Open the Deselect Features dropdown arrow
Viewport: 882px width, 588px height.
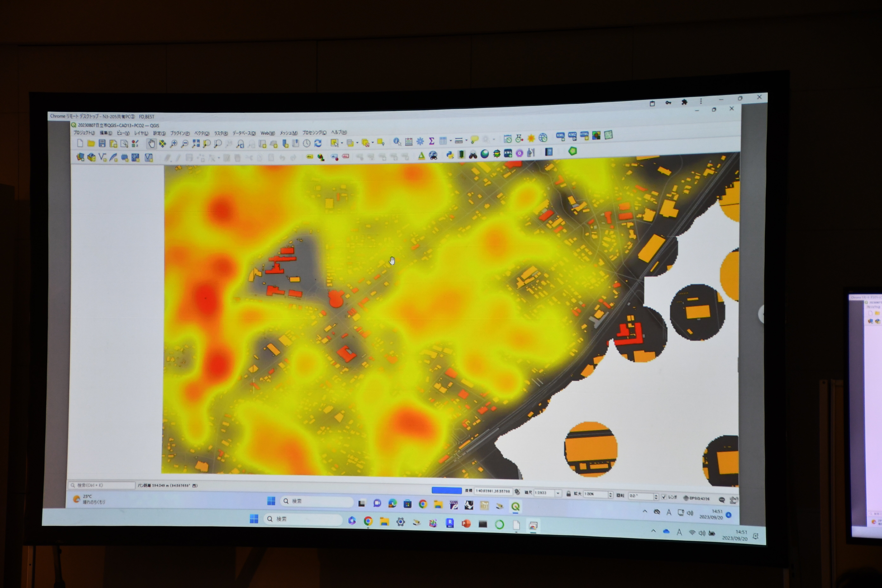pyautogui.click(x=373, y=143)
